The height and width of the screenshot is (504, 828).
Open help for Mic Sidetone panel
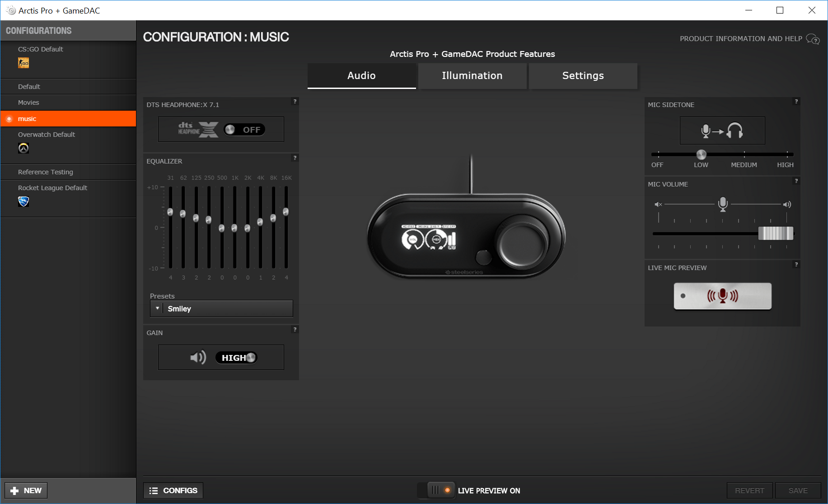point(796,102)
